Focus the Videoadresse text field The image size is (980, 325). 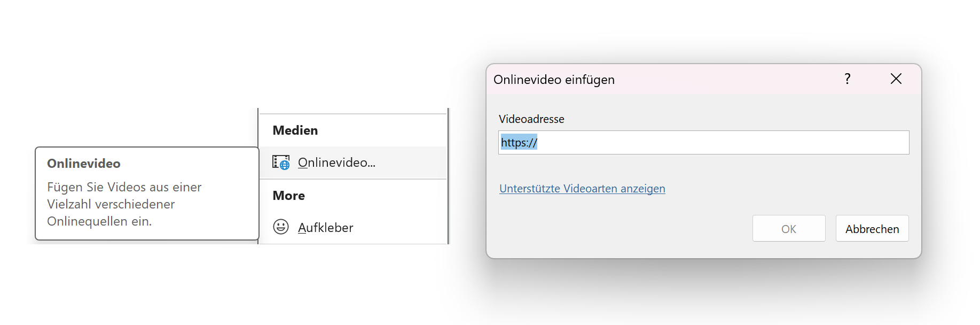704,143
